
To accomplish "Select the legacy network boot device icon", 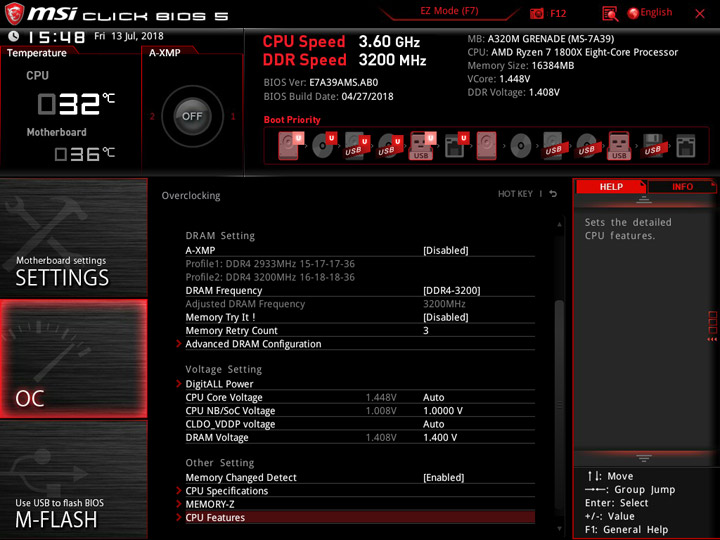I will tap(686, 146).
